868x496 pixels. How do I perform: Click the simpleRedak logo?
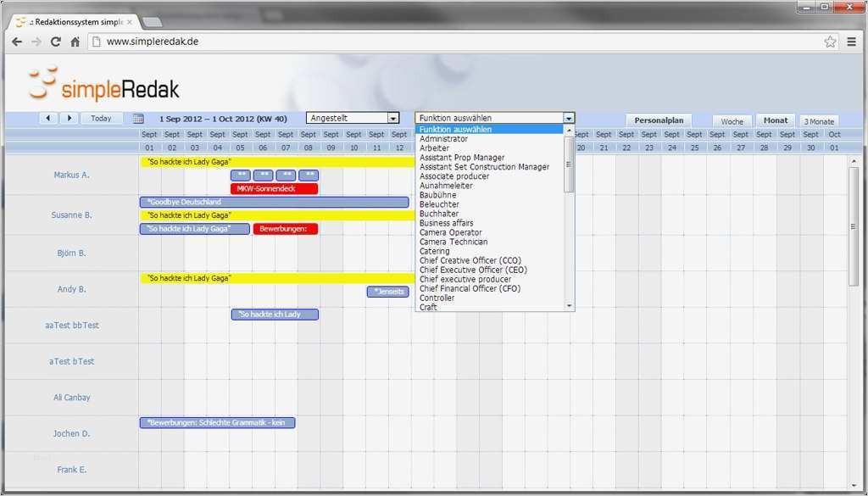(x=103, y=84)
